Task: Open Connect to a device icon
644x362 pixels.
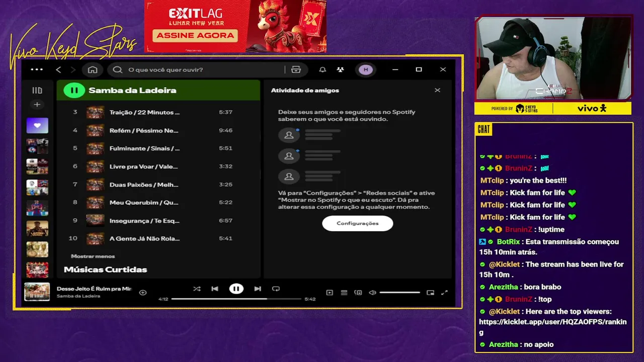Action: (358, 292)
